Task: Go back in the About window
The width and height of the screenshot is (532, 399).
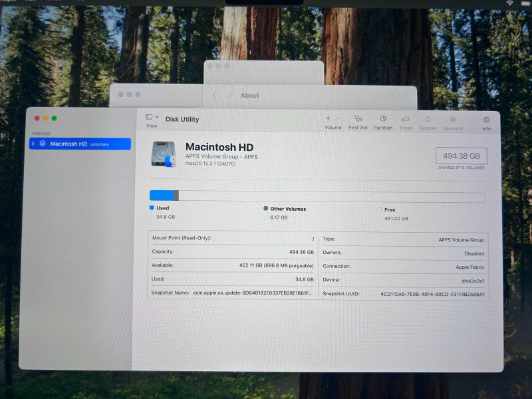Action: [214, 95]
